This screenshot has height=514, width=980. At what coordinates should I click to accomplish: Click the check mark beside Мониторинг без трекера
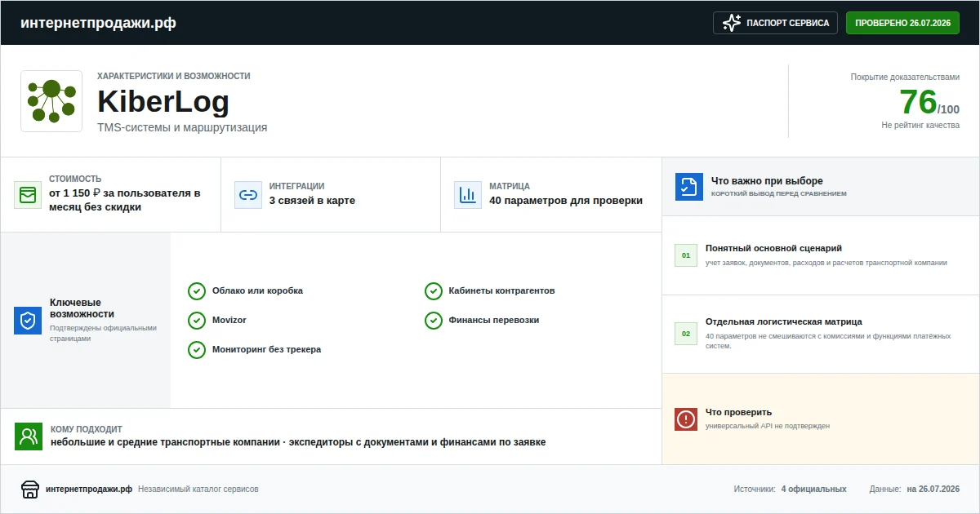point(197,350)
